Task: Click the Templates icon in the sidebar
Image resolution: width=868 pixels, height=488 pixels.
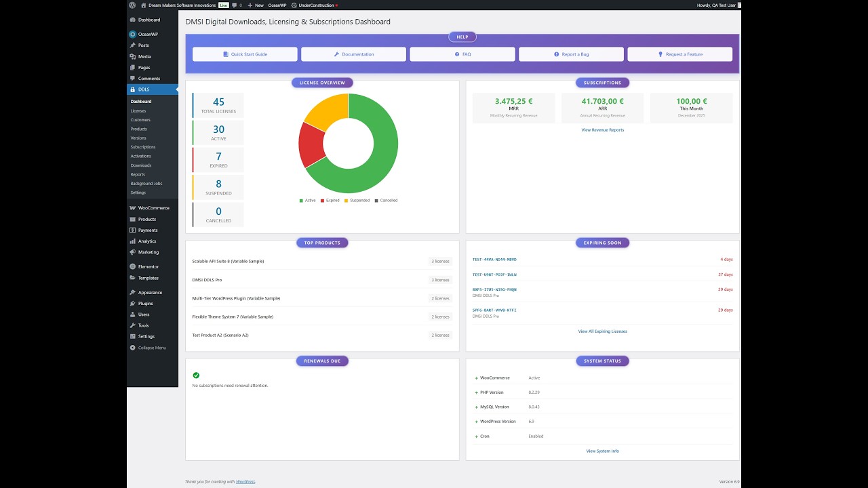Action: 132,278
